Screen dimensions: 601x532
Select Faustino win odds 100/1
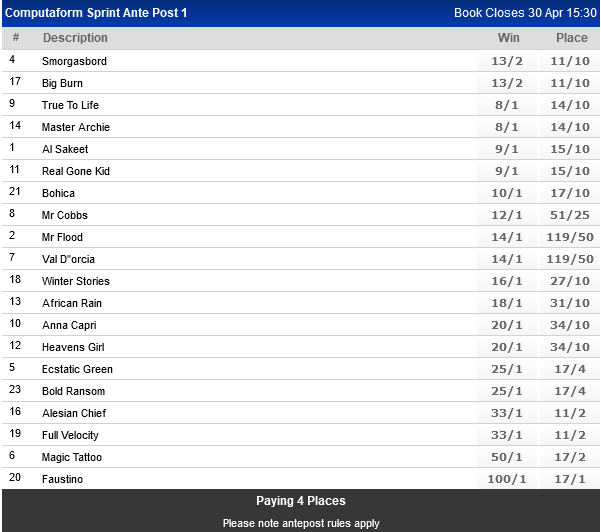click(508, 479)
